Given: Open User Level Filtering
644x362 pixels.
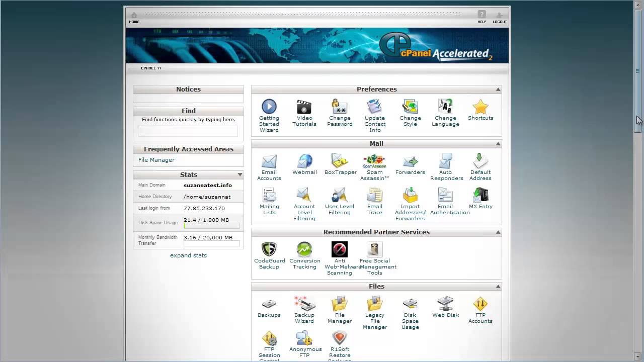Looking at the screenshot, I should (x=340, y=201).
